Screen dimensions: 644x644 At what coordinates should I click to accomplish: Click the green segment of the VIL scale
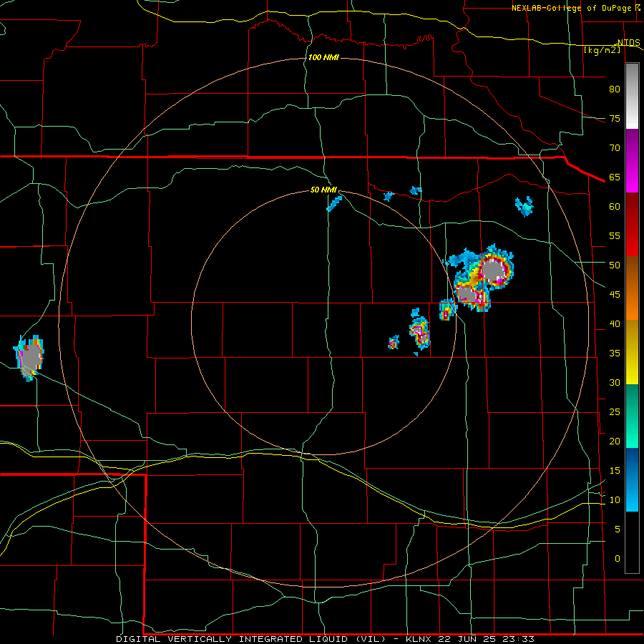pos(632,416)
